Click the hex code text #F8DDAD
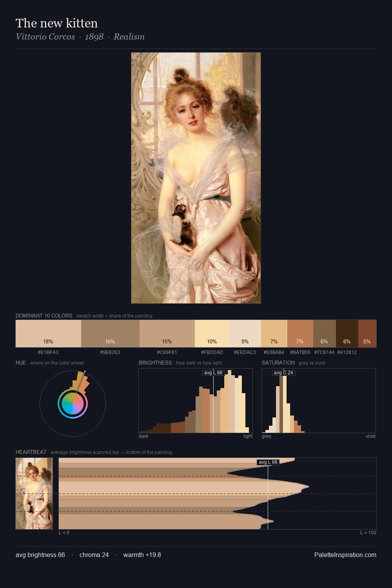The image size is (392, 588). [x=212, y=352]
